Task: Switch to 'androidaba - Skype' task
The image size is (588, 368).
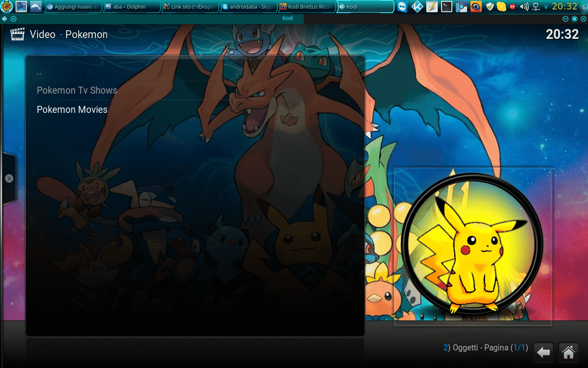Action: [249, 7]
